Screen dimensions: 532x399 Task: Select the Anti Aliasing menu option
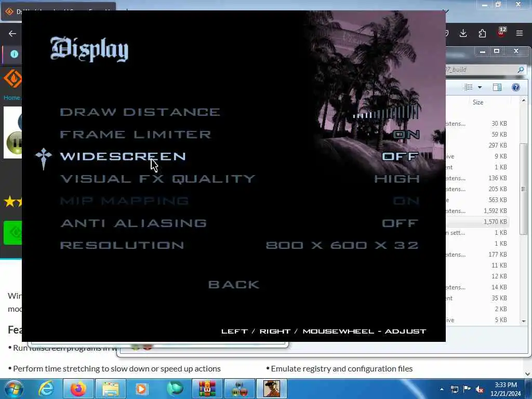click(134, 223)
